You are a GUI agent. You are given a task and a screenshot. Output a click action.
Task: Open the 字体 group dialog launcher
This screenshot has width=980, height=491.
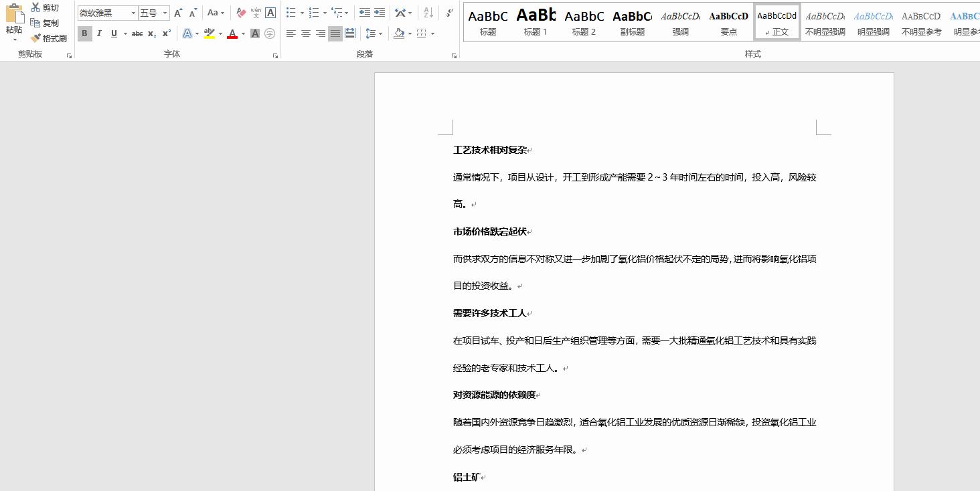pos(276,55)
